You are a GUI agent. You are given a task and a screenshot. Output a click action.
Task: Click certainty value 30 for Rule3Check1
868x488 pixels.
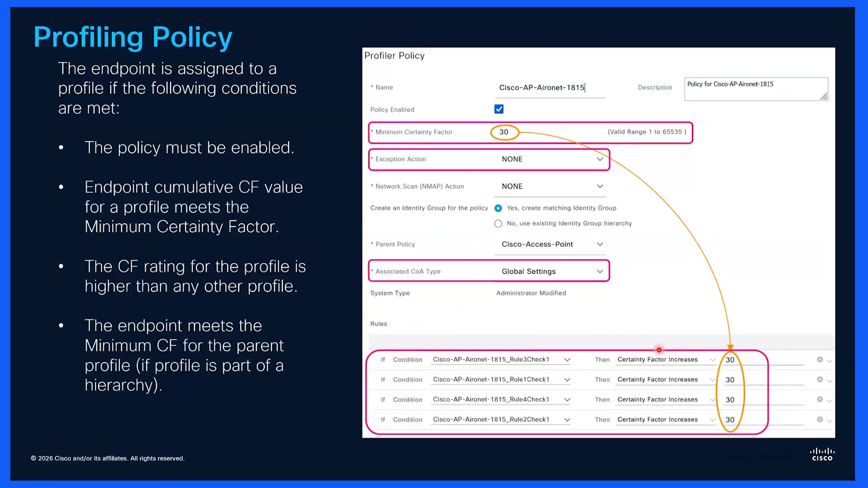click(730, 360)
